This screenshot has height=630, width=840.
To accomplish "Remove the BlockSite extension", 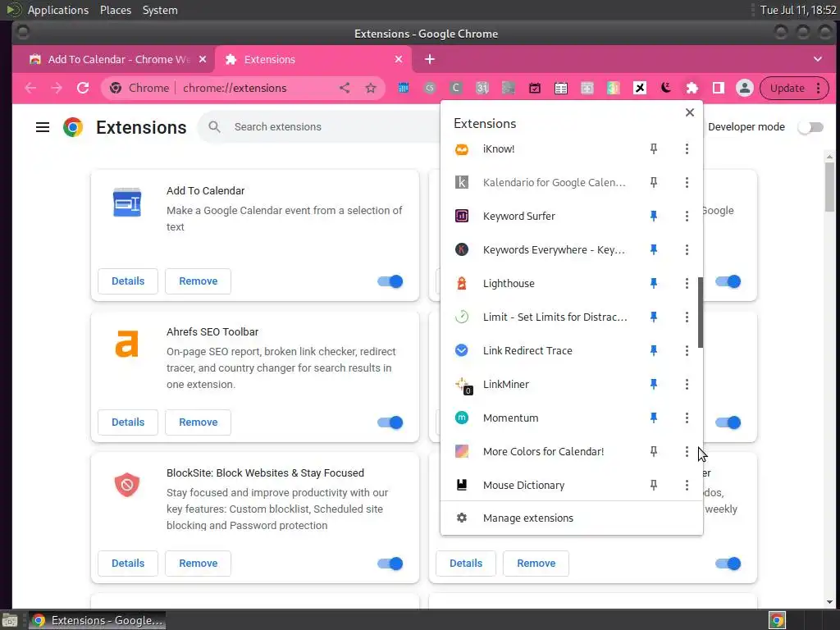I will click(x=199, y=563).
